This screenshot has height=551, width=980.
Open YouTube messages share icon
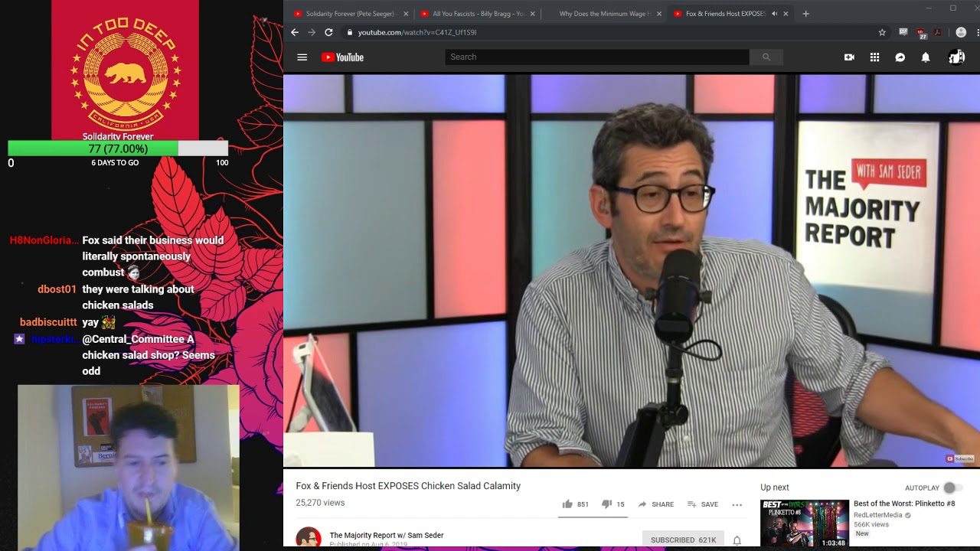tap(900, 57)
